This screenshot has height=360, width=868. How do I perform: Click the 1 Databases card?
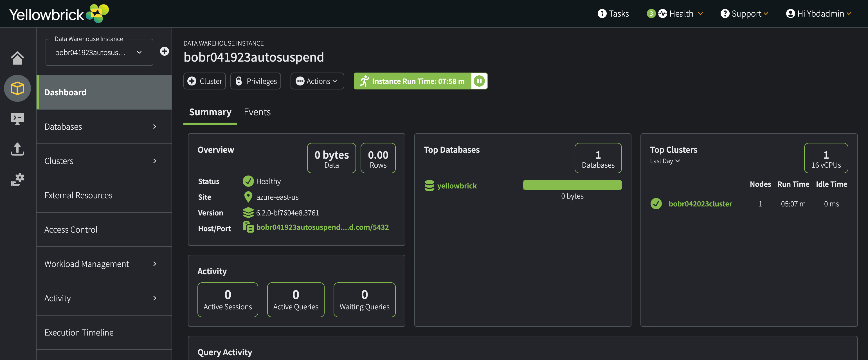598,158
